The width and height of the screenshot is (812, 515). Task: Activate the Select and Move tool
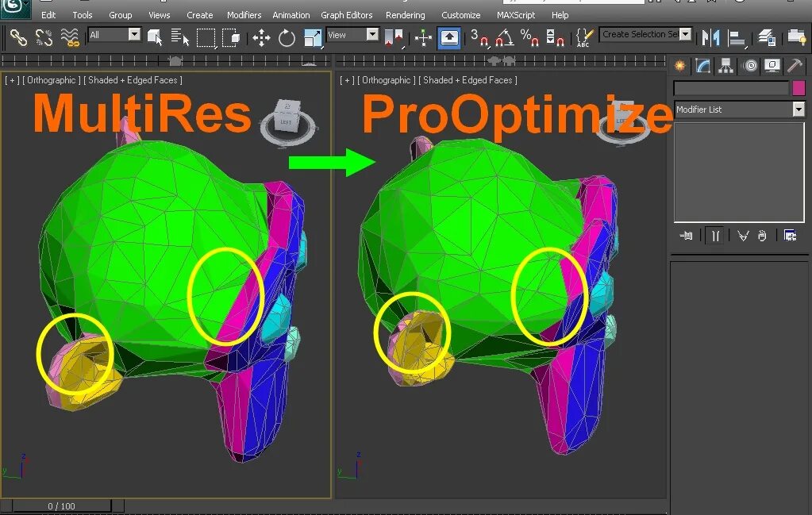click(261, 37)
